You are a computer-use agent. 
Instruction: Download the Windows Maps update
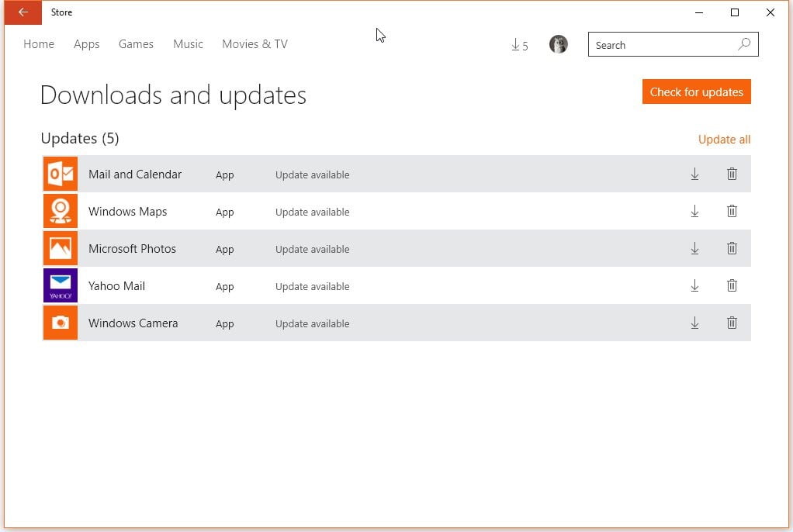click(x=694, y=211)
